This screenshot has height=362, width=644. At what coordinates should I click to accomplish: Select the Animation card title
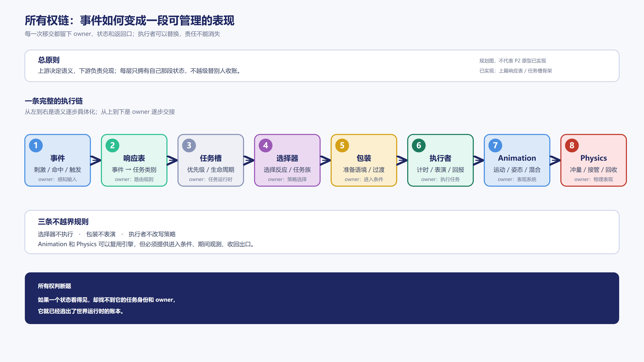(517, 158)
